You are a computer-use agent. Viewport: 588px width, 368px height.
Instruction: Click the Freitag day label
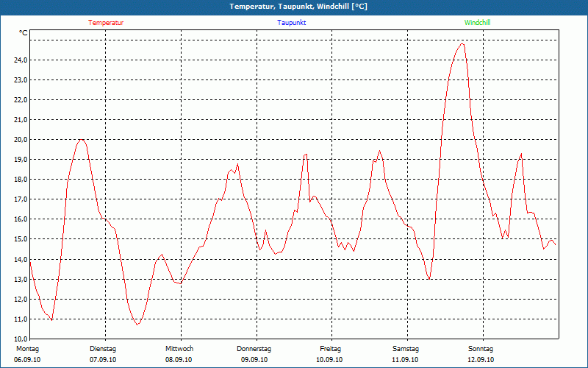(330, 349)
